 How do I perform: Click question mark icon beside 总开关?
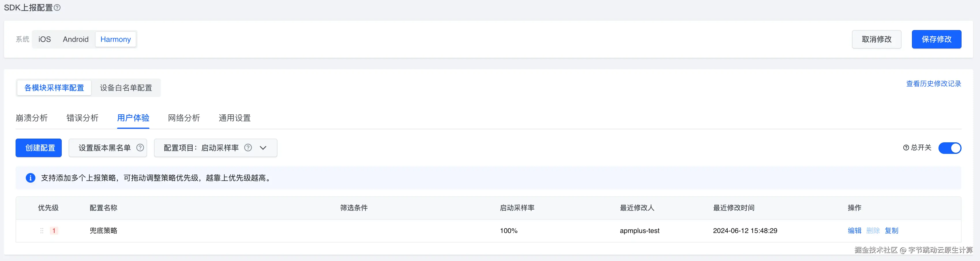tap(906, 148)
